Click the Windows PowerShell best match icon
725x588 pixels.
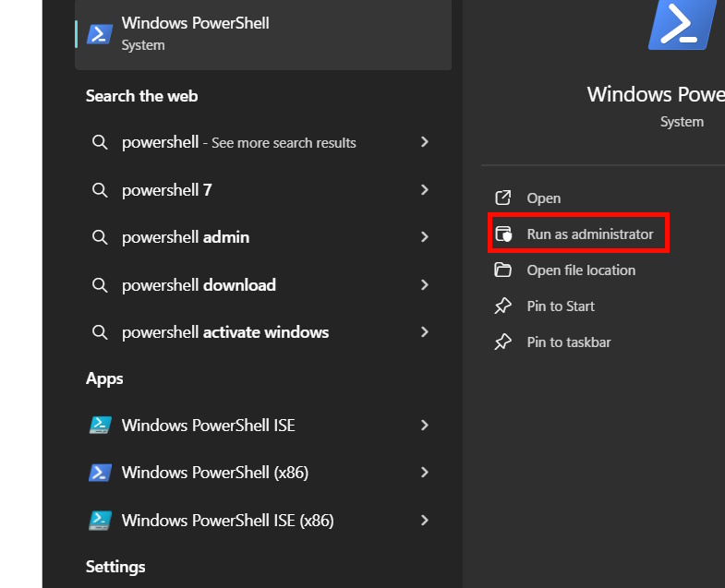100,34
